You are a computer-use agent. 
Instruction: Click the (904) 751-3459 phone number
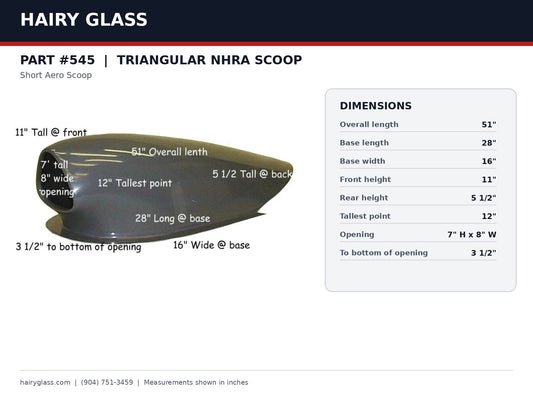pyautogui.click(x=107, y=382)
